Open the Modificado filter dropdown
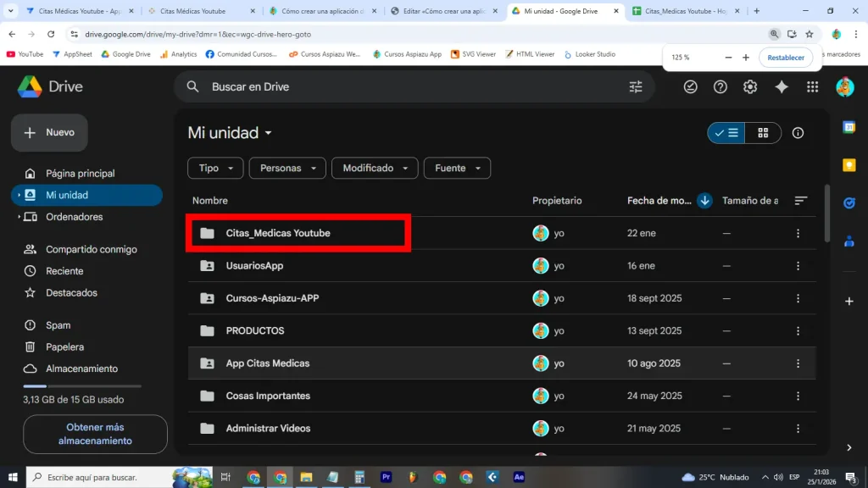The width and height of the screenshot is (868, 488). pos(374,168)
